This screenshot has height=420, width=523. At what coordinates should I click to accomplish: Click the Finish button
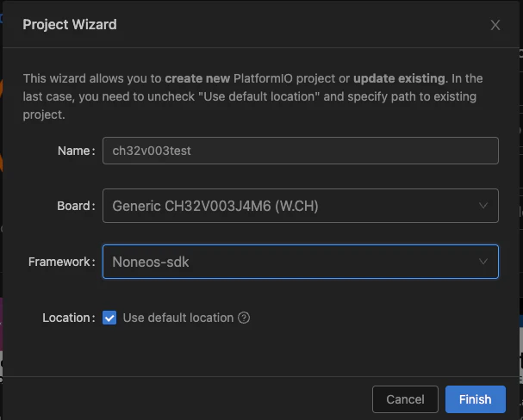[x=476, y=399]
